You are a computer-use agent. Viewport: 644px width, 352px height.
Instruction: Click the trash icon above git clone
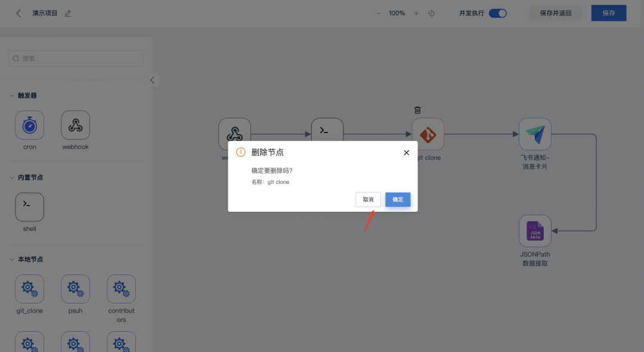pos(417,110)
